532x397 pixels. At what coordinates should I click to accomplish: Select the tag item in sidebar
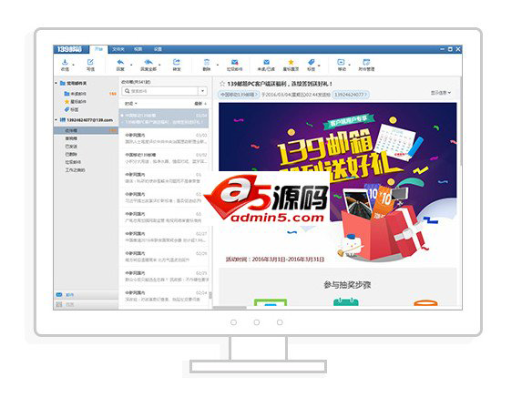[71, 109]
